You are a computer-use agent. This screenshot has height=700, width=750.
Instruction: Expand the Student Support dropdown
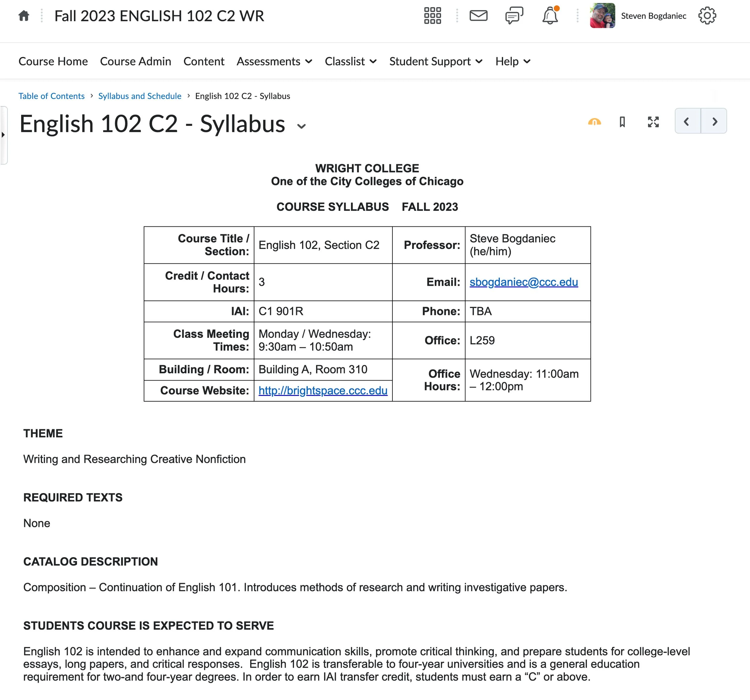436,61
